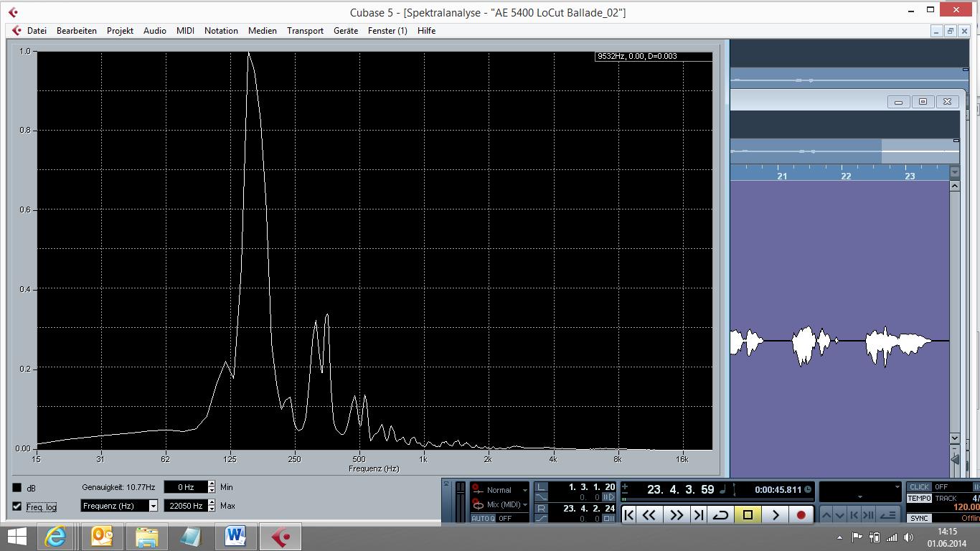This screenshot has height=551, width=980.
Task: Click the volume speaker icon in system tray
Action: (x=910, y=537)
